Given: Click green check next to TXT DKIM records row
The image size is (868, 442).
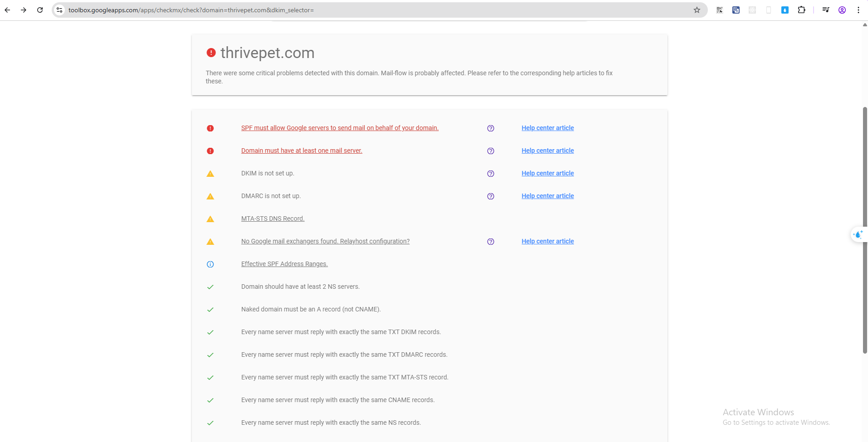Looking at the screenshot, I should [x=210, y=332].
